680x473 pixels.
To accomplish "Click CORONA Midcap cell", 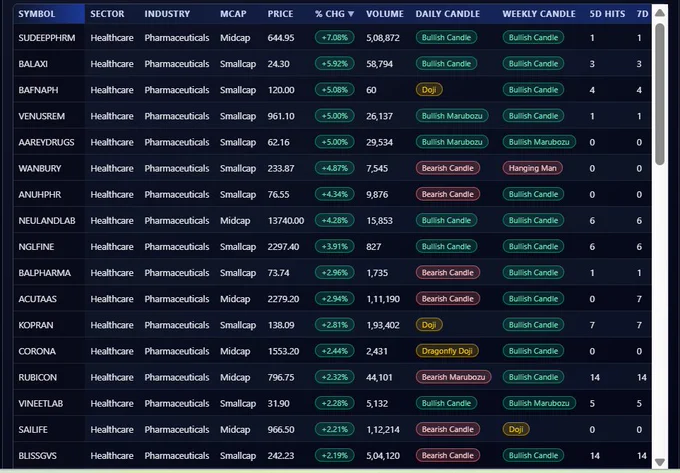I will [235, 351].
